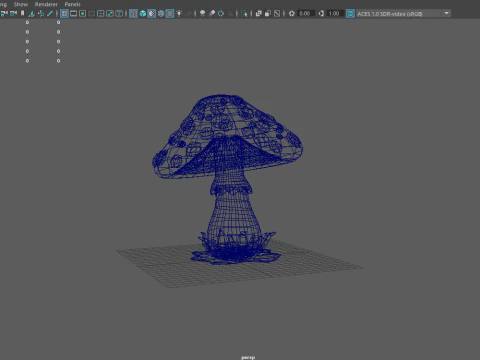Click the Gamma value field 1.00

[x=335, y=13]
